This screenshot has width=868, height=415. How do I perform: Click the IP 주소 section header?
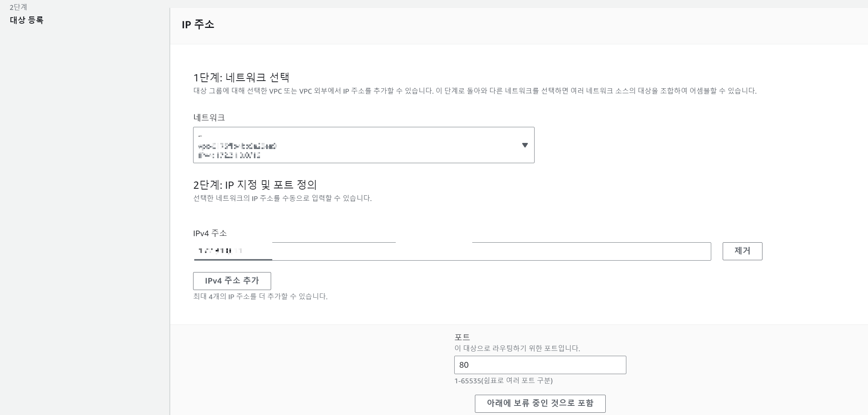198,24
